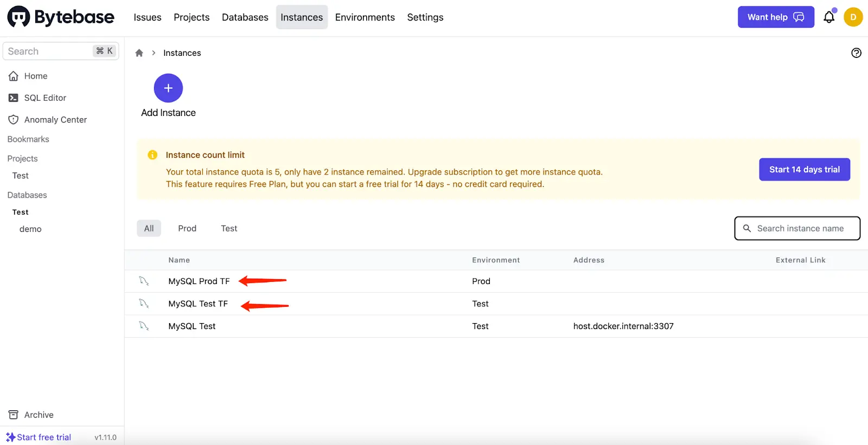Click the Bytebase logo
This screenshot has width=868, height=445.
tap(61, 17)
